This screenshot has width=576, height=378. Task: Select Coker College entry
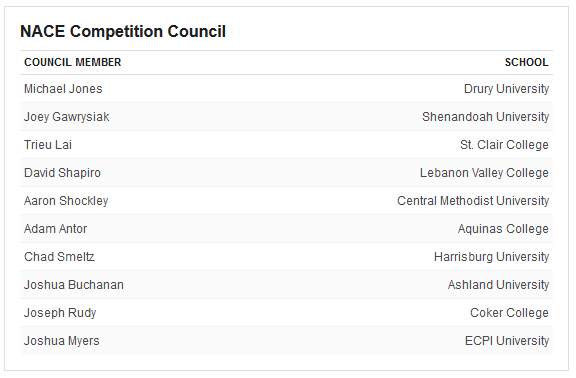click(509, 313)
